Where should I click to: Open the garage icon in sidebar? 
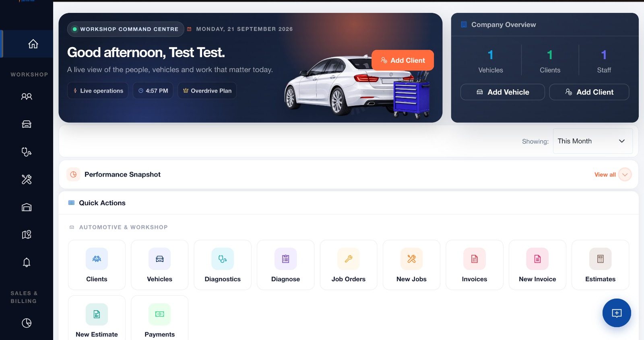(27, 207)
